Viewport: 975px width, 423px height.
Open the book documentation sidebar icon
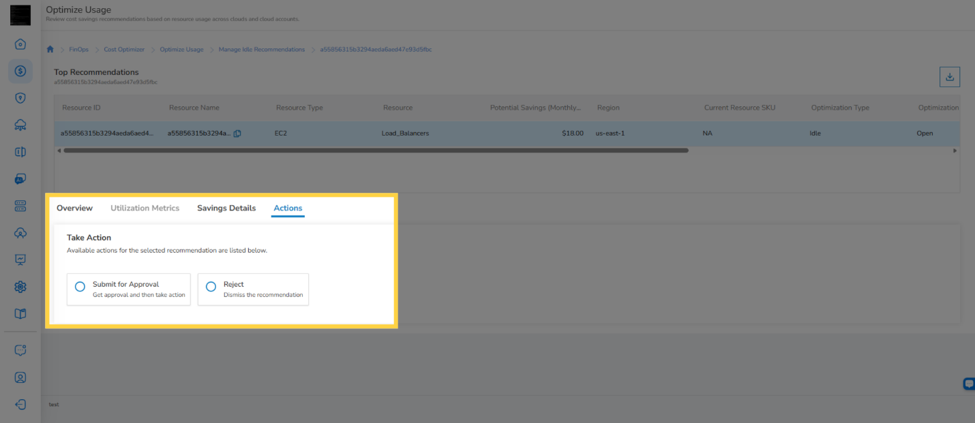(x=21, y=314)
